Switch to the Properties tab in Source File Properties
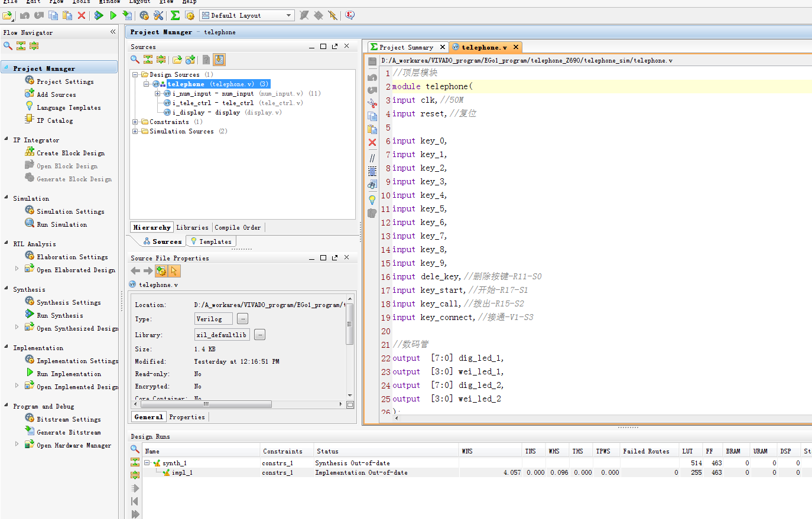Screen dimensions: 812x519 point(187,416)
